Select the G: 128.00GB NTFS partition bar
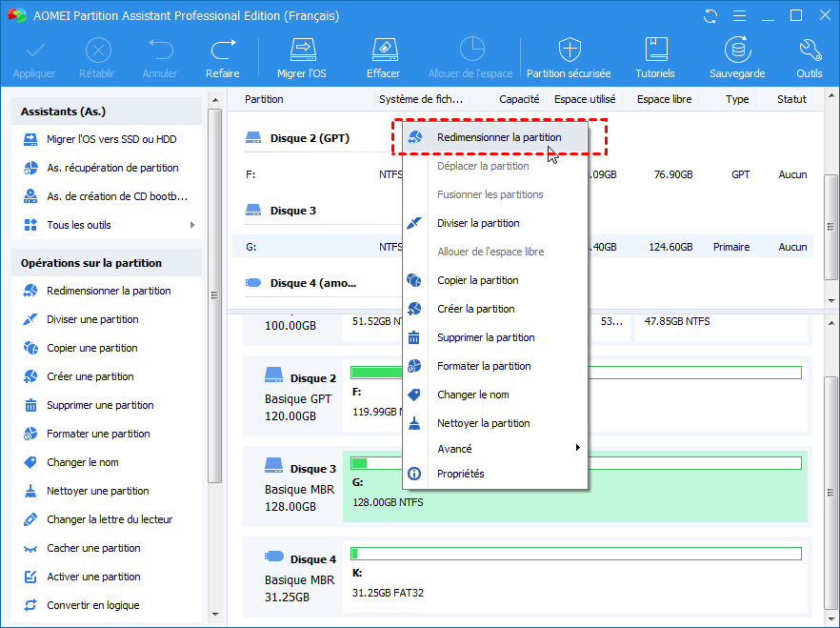Image resolution: width=840 pixels, height=628 pixels. tap(575, 487)
